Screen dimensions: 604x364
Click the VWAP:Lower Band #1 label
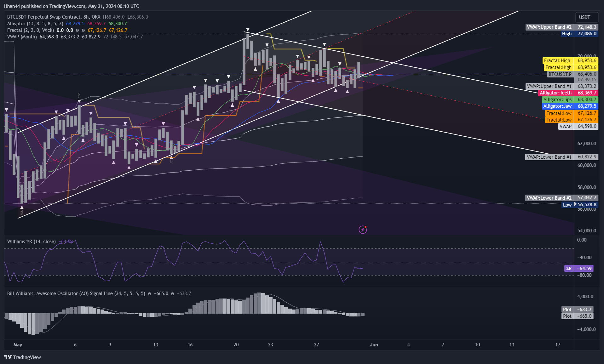tap(561, 157)
